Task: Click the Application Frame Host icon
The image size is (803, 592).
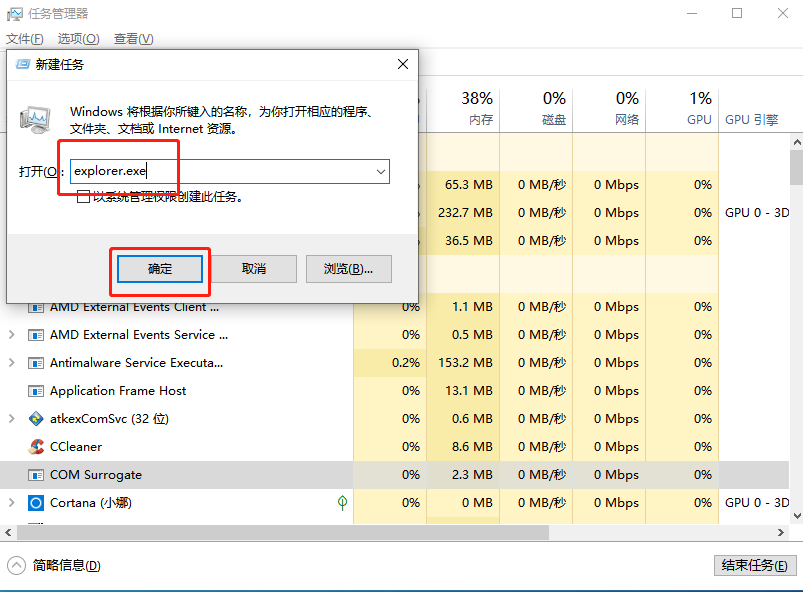Action: 36,391
